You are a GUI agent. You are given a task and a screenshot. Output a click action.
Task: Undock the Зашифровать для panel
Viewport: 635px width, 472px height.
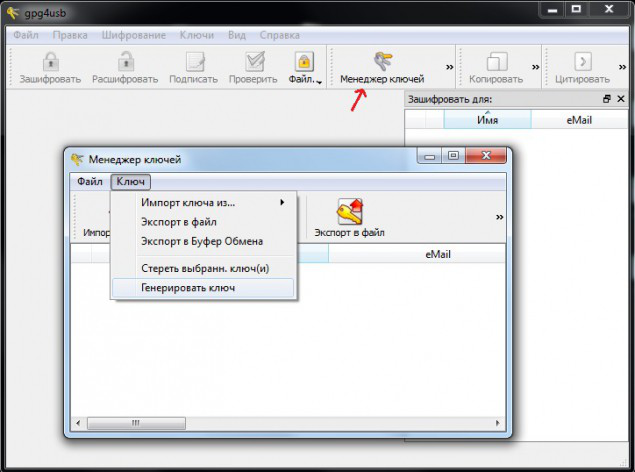coord(607,99)
